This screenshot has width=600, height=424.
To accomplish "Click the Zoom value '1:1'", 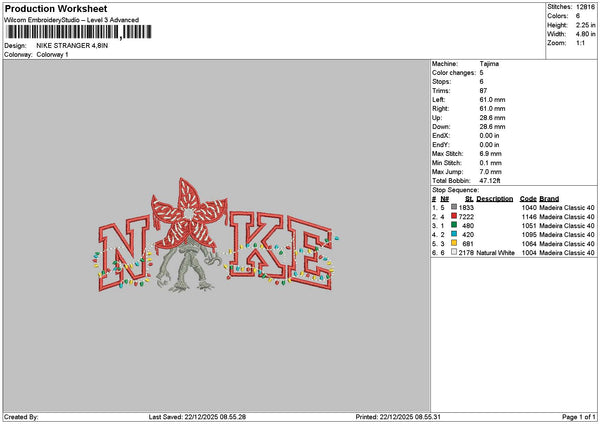I will (x=580, y=43).
